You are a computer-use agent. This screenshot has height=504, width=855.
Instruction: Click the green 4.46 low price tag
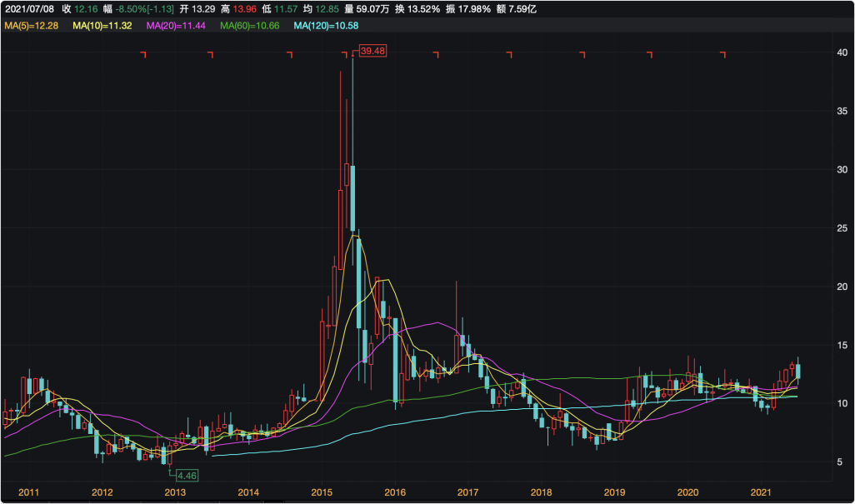pyautogui.click(x=185, y=475)
